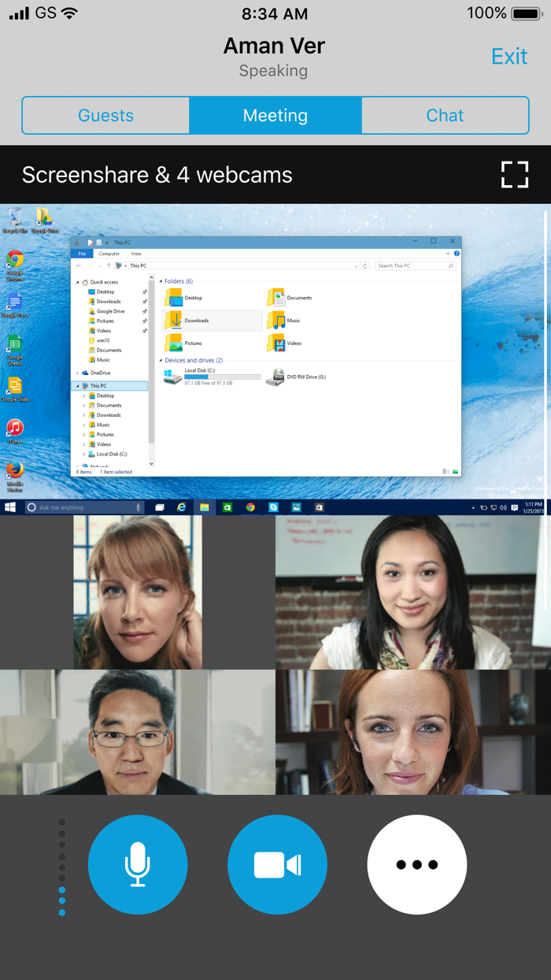This screenshot has width=551, height=980.
Task: Open the Chat tab
Action: 445,116
